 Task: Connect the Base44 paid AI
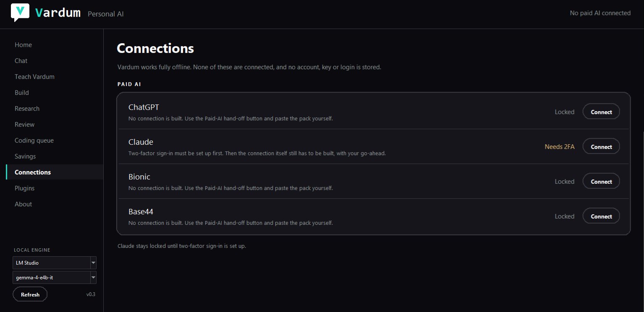coord(601,216)
